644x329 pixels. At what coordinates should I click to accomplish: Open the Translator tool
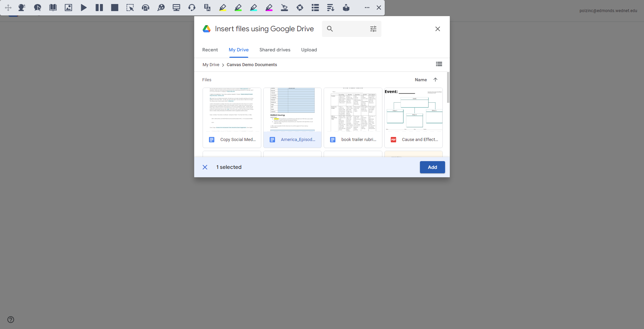[207, 8]
